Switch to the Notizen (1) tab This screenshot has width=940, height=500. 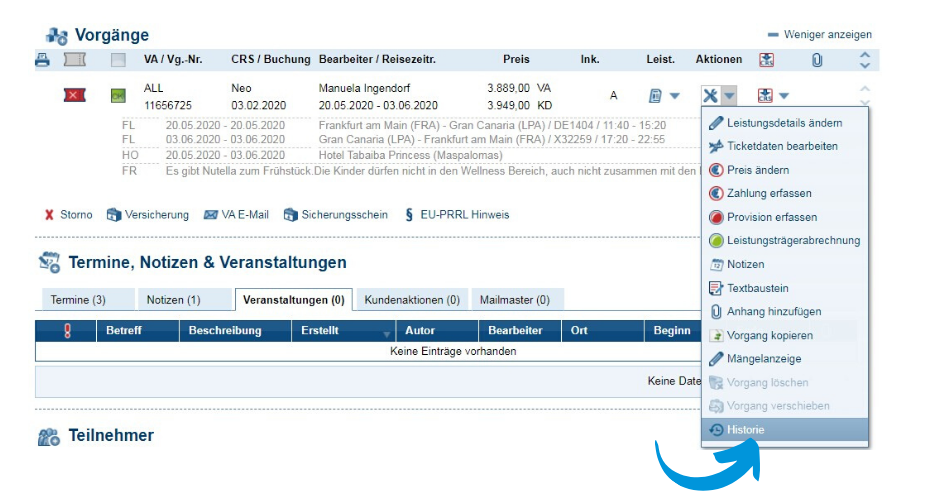173,299
